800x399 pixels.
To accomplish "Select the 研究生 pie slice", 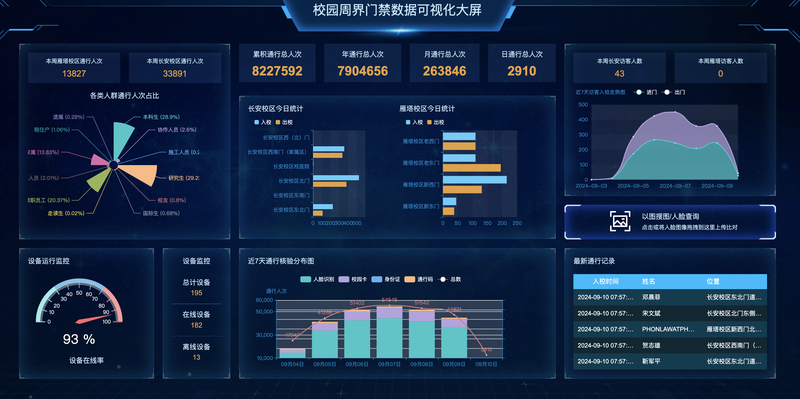I will 139,175.
